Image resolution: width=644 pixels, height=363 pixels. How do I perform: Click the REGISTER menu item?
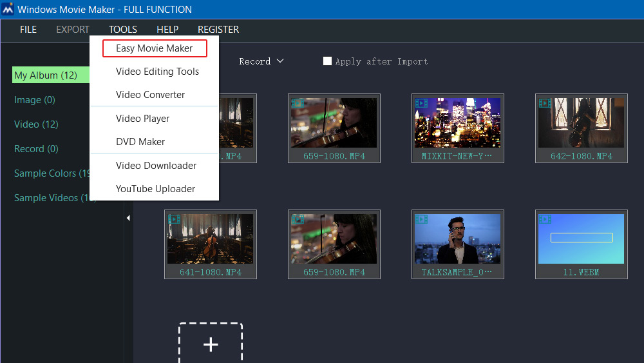pyautogui.click(x=218, y=30)
